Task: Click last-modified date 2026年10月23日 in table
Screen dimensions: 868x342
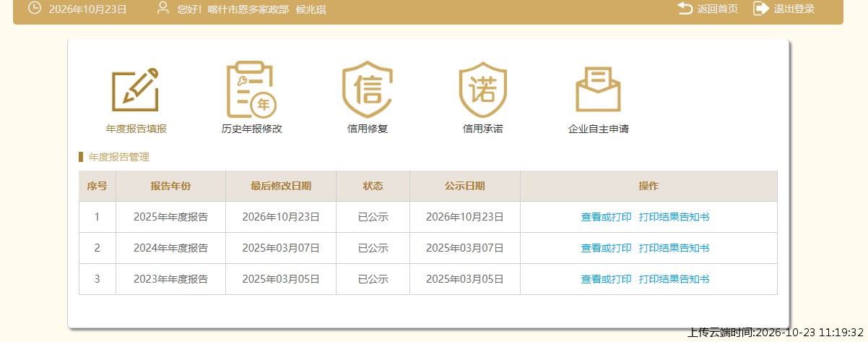Action: [x=281, y=217]
